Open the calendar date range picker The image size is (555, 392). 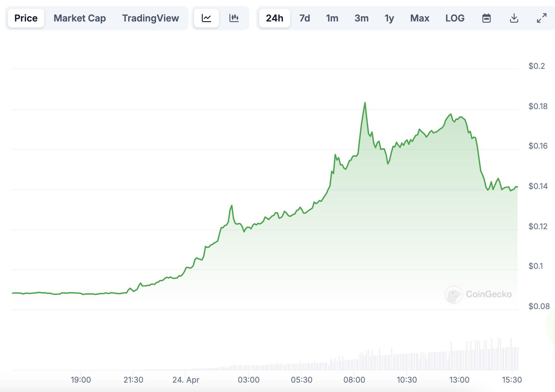pyautogui.click(x=486, y=18)
